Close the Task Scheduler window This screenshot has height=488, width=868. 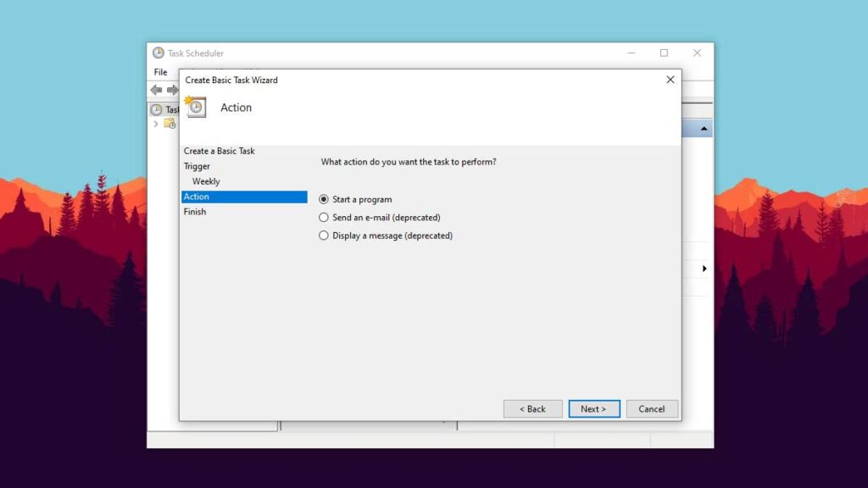(x=697, y=53)
